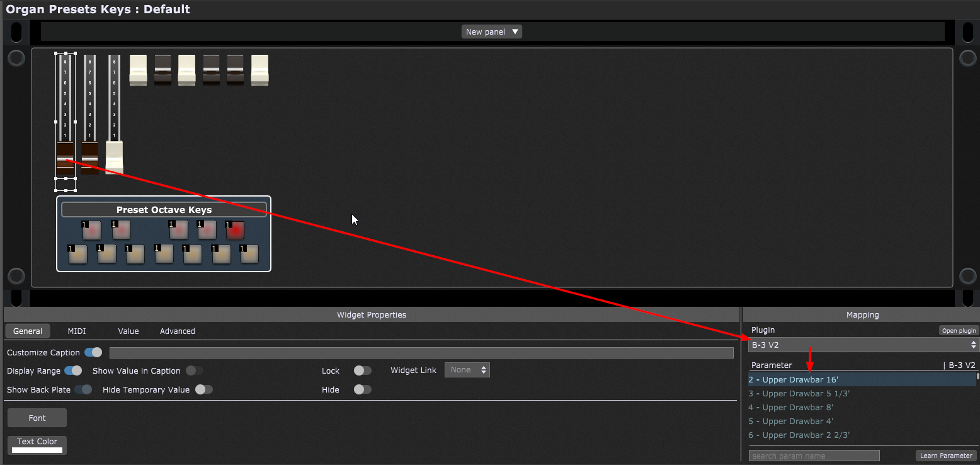Enable the Lock toggle

(362, 370)
